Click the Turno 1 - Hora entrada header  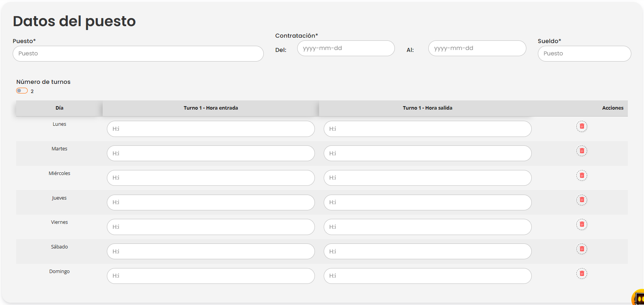coord(211,108)
